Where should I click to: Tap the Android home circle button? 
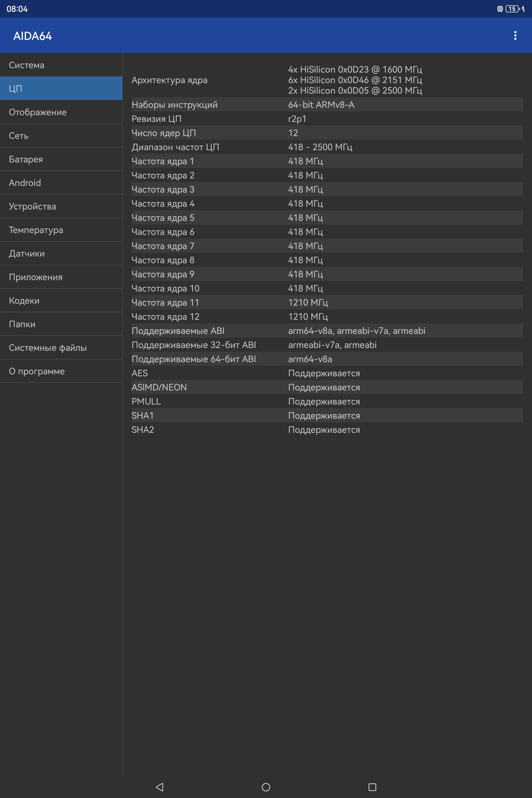[266, 787]
